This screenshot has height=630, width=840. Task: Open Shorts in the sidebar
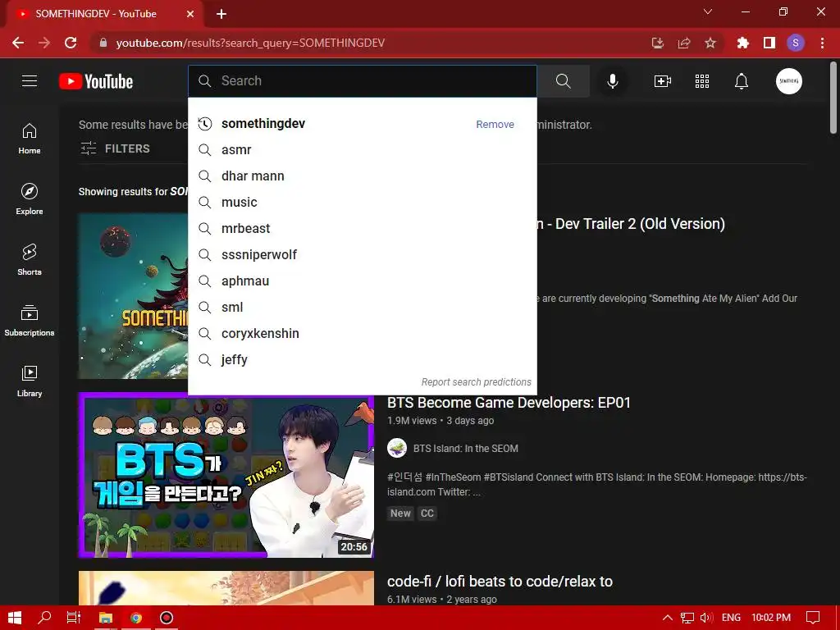(30, 259)
